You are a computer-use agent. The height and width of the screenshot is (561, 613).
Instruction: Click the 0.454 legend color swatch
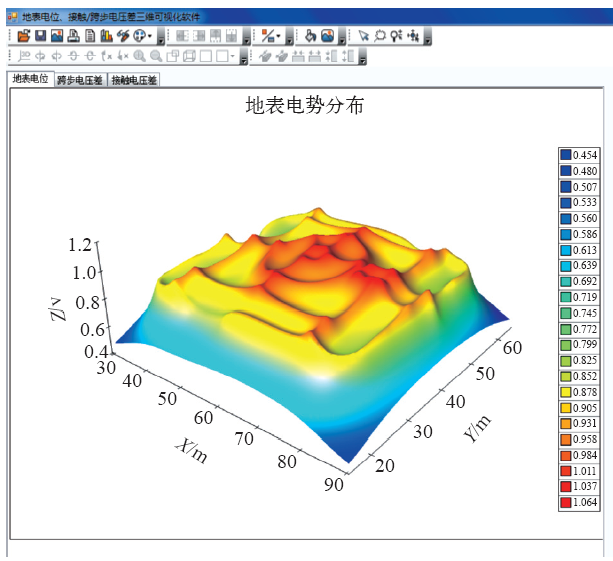click(565, 155)
